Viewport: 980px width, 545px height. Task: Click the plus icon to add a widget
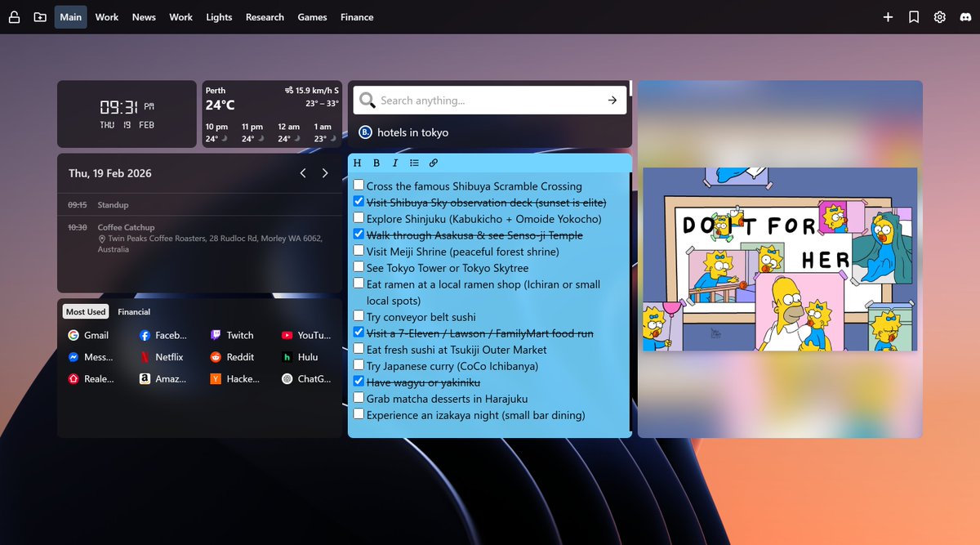pyautogui.click(x=888, y=17)
